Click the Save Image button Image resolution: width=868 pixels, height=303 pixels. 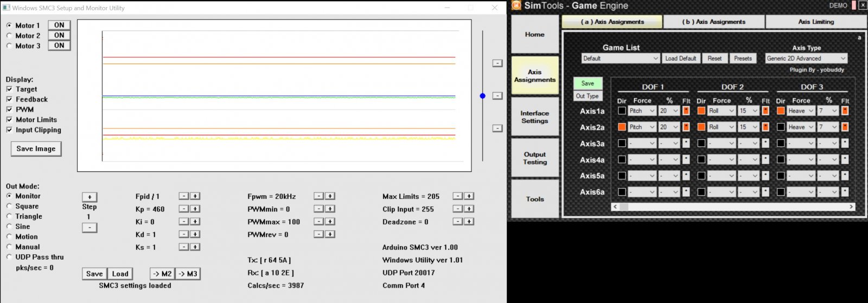coord(36,149)
